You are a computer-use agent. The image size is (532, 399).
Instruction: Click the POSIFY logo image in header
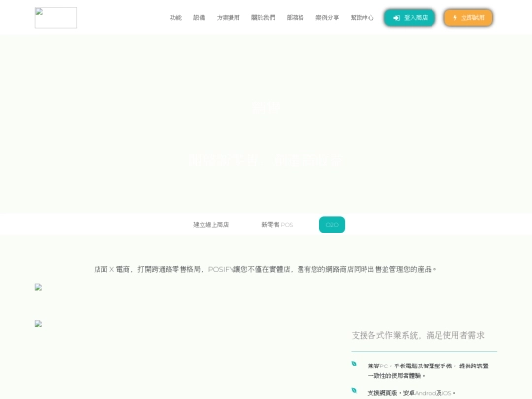click(x=56, y=18)
